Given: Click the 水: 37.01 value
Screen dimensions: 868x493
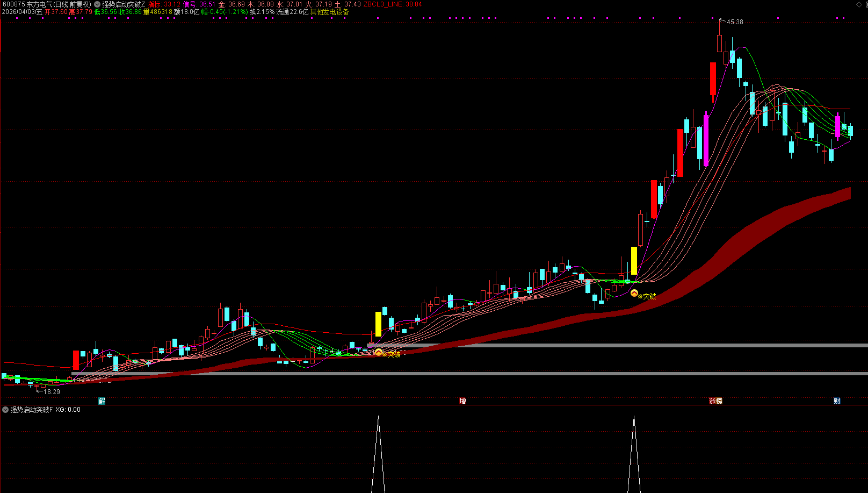Looking at the screenshot, I should (x=290, y=4).
